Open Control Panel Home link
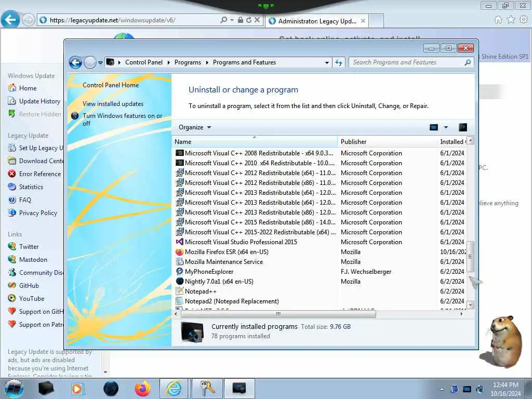Viewport: 532px width, 399px height. [111, 85]
